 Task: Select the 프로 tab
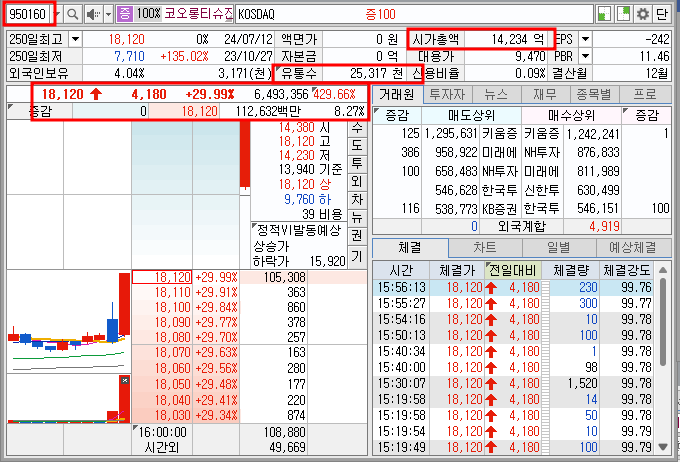(x=645, y=94)
